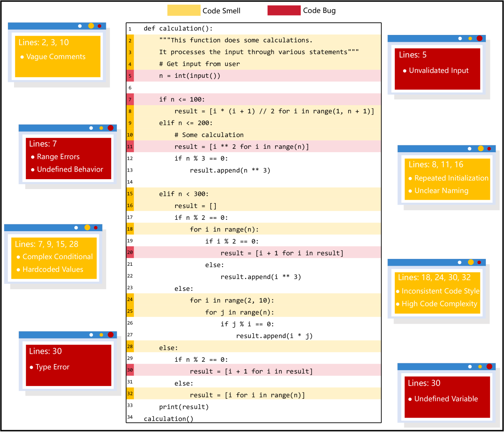The height and width of the screenshot is (432, 504).
Task: Click the 'High Code Complexity' bullet text
Action: coord(439,304)
